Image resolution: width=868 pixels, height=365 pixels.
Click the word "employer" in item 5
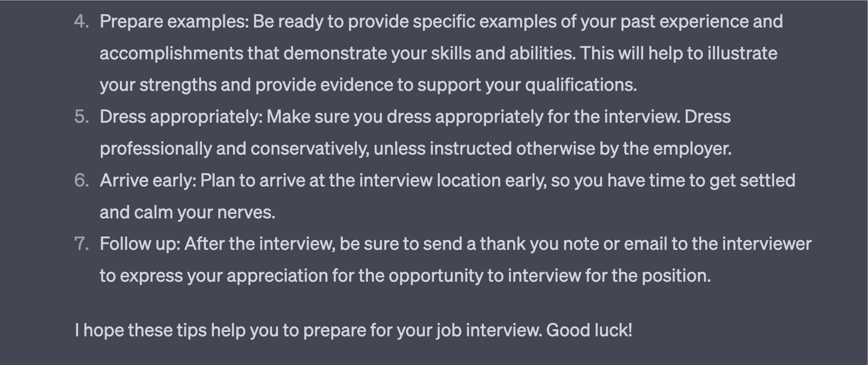click(x=692, y=149)
